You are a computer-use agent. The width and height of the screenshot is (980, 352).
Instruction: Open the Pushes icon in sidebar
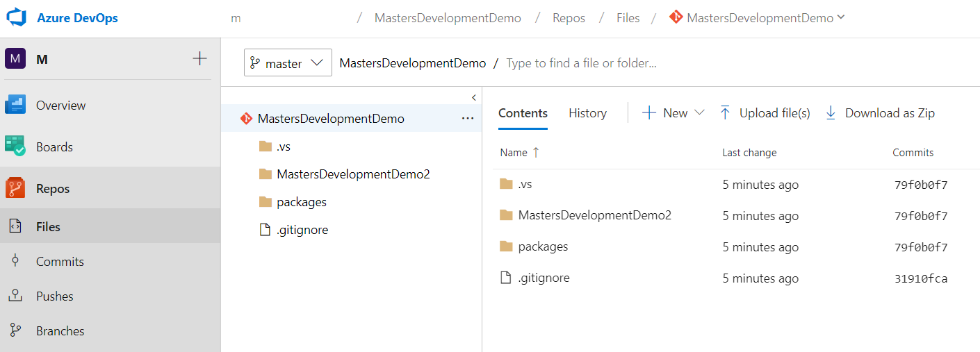[x=15, y=296]
